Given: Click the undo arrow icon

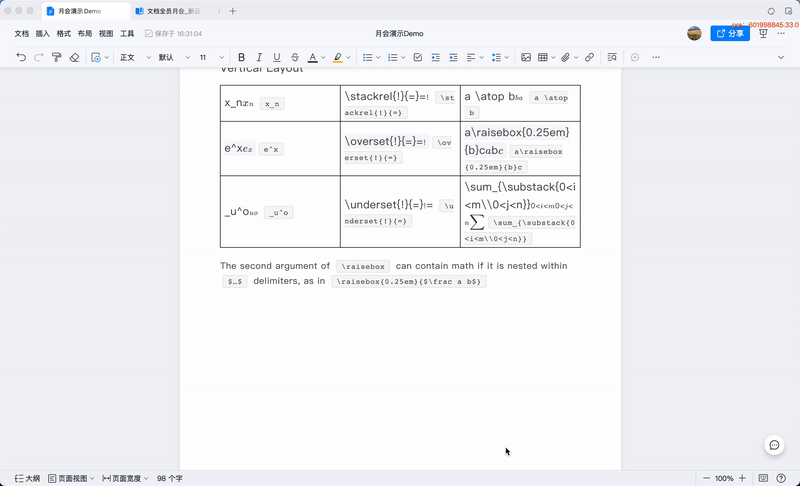Looking at the screenshot, I should click(x=21, y=57).
